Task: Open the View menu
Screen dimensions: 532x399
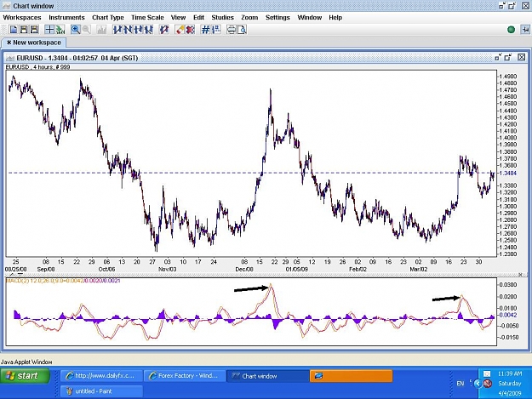Action: tap(178, 17)
